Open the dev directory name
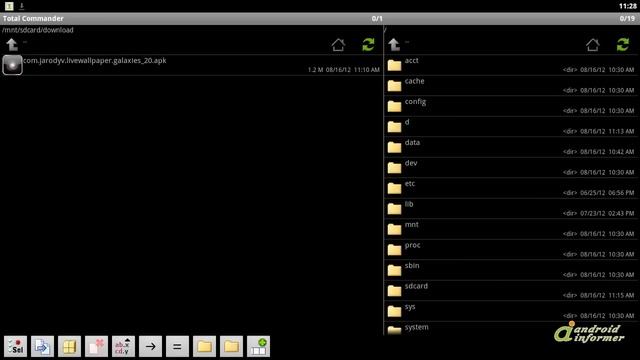Screen dimensions: 640x360 (411, 163)
